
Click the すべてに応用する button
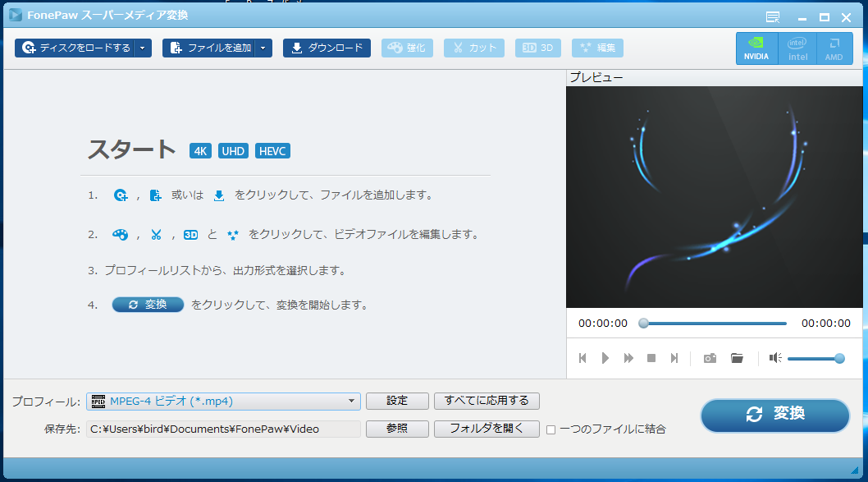point(487,401)
